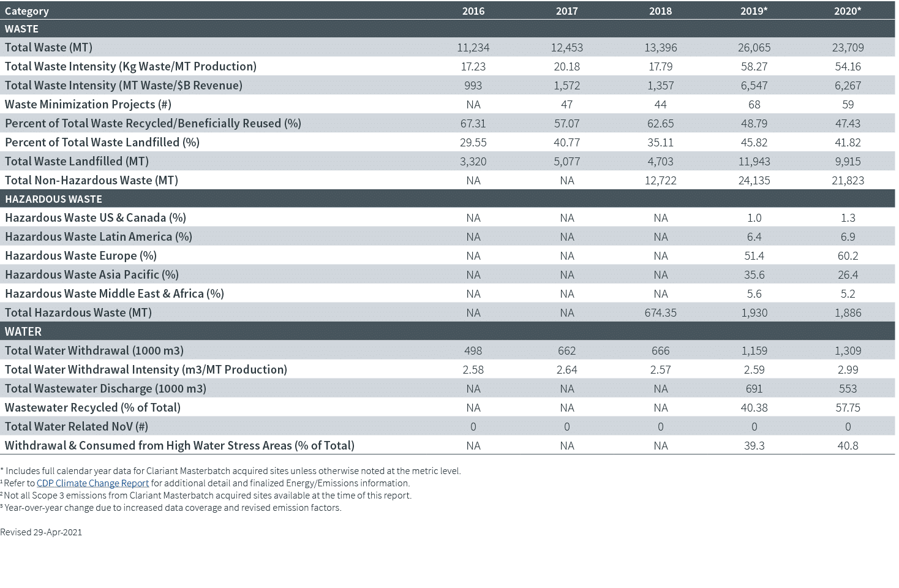Click the Wastewater Recycled (% of Total) row label
The width and height of the screenshot is (899, 588).
pyautogui.click(x=92, y=407)
